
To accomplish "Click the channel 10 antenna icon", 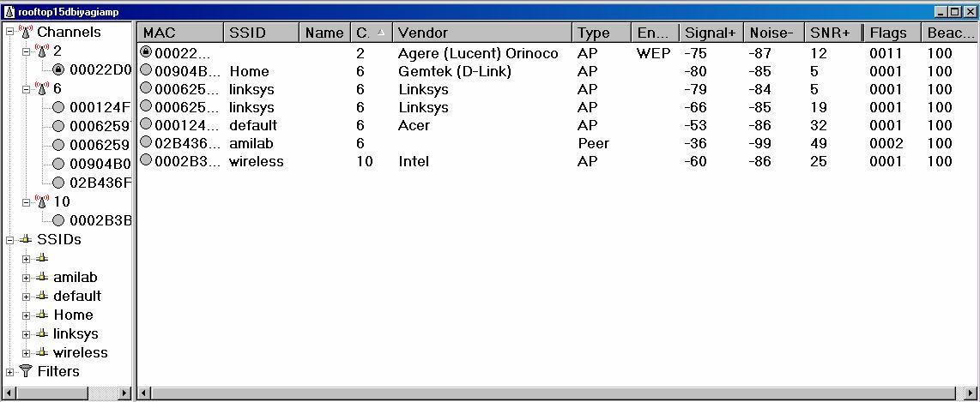I will pyautogui.click(x=40, y=202).
